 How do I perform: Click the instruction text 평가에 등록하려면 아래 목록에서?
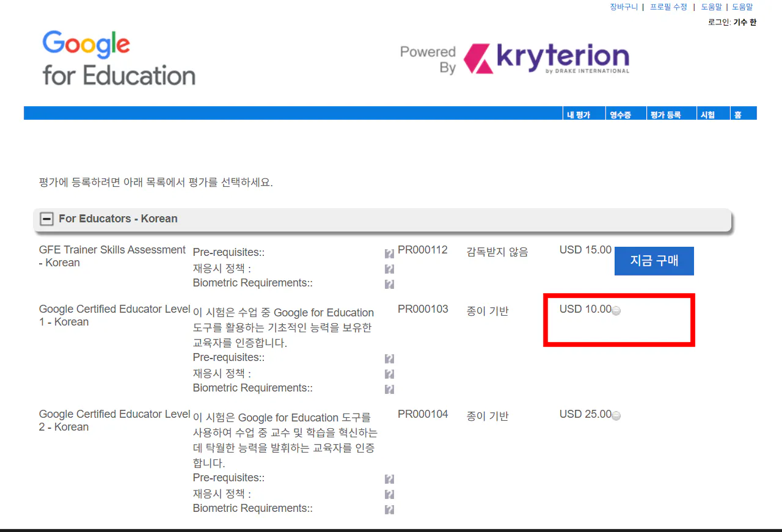[156, 183]
